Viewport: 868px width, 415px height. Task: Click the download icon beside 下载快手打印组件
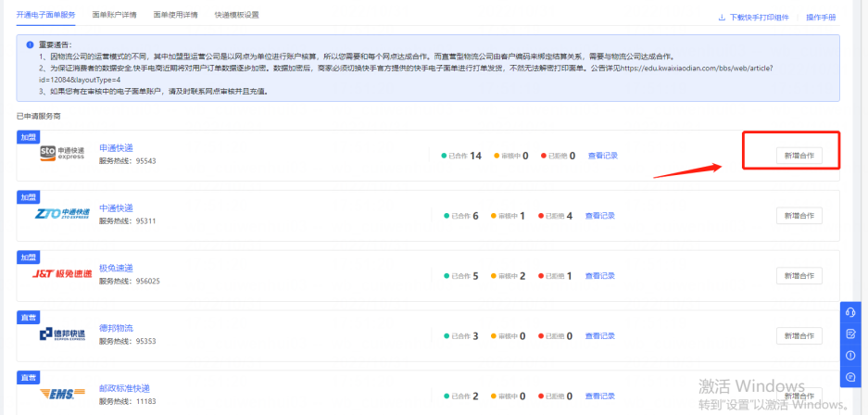point(722,17)
